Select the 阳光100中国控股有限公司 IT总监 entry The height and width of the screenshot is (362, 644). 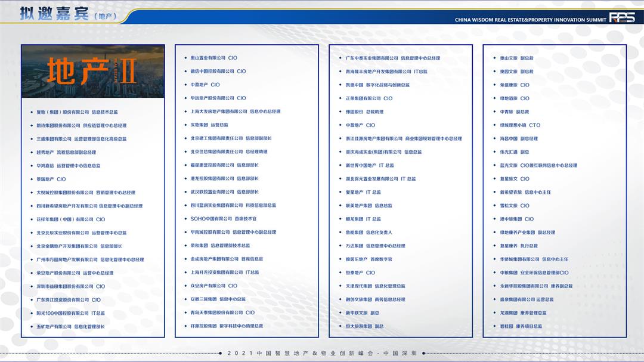click(70, 313)
